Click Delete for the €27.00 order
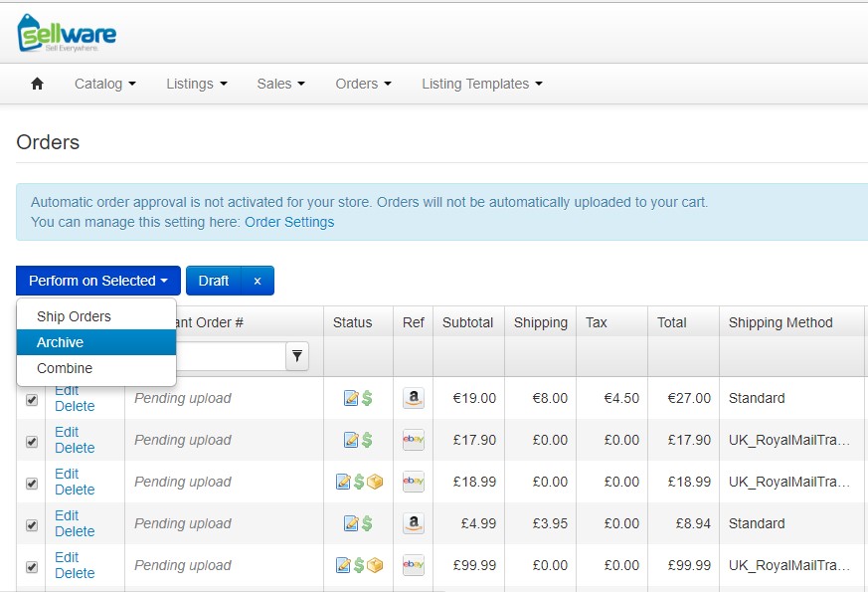The width and height of the screenshot is (868, 592). click(x=75, y=406)
